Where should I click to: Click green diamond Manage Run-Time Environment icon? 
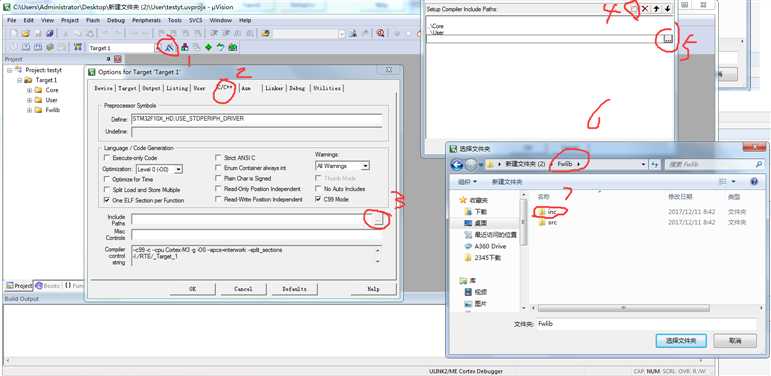point(208,47)
